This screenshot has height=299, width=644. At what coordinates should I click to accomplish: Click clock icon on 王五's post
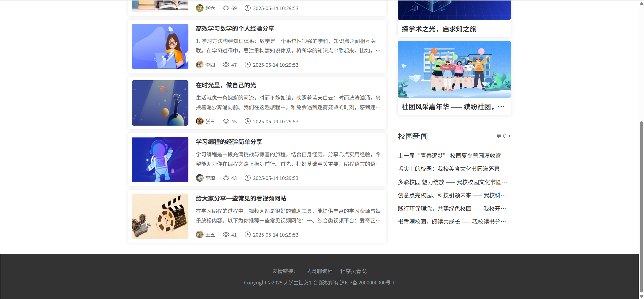click(248, 235)
